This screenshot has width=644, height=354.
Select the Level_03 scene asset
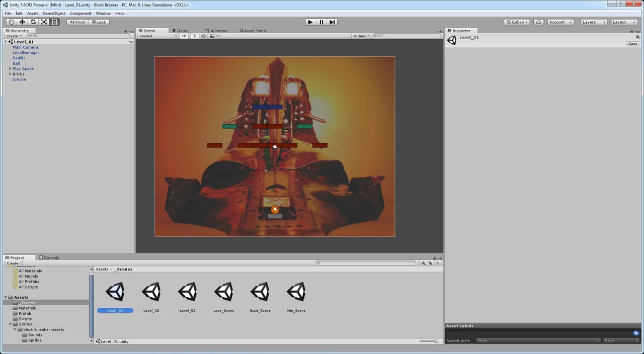point(187,297)
